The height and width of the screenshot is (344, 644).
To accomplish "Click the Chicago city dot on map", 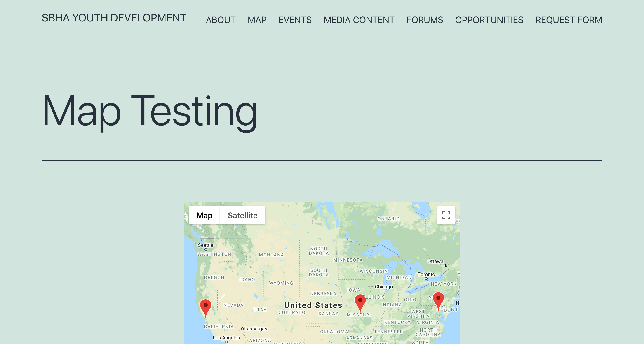I will (384, 291).
